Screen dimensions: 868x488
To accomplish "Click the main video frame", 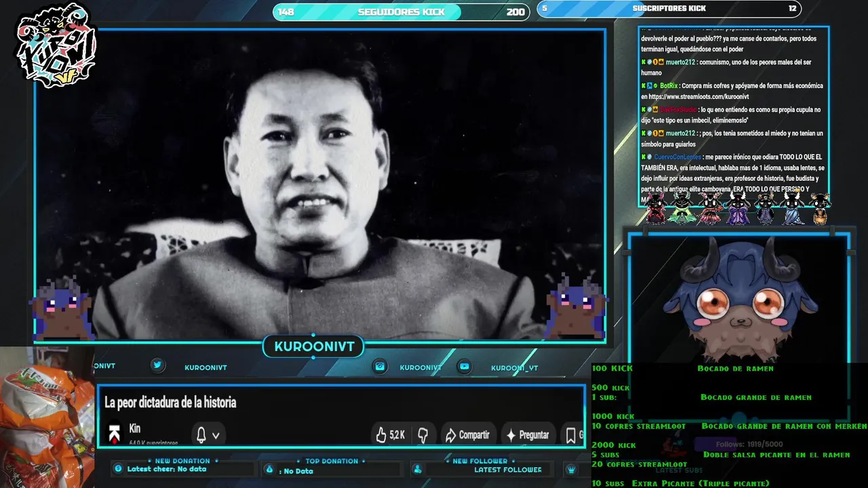I will click(320, 184).
